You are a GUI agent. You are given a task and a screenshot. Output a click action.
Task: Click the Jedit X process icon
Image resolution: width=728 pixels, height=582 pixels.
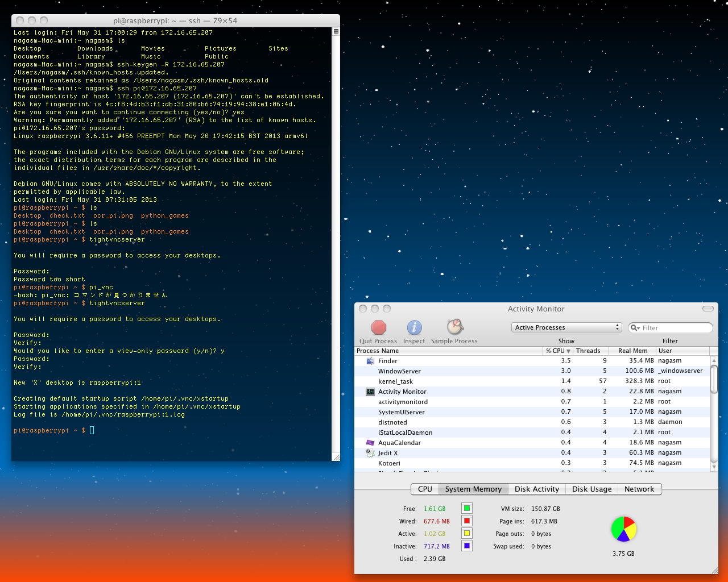tap(370, 453)
